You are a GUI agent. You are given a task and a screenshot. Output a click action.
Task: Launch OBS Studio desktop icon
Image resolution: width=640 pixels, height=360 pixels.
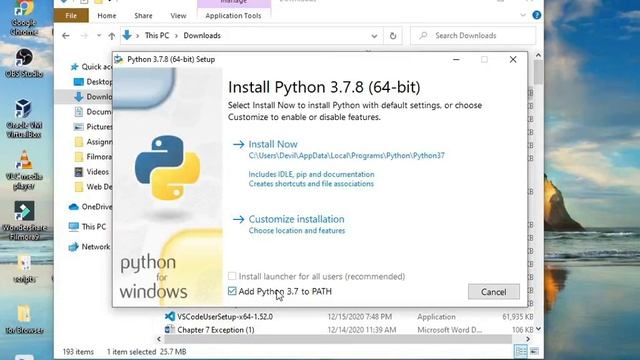point(24,62)
